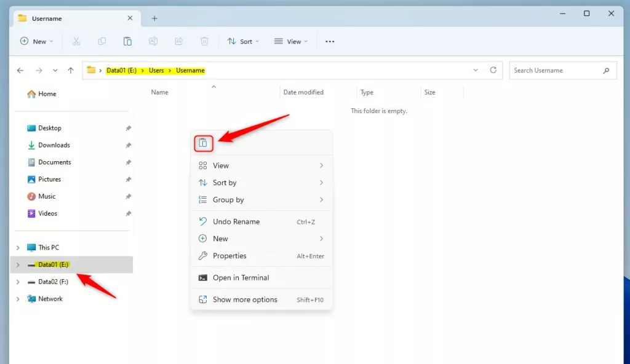Choose Undo Rename from the context menu
This screenshot has height=364, width=630.
tap(261, 222)
